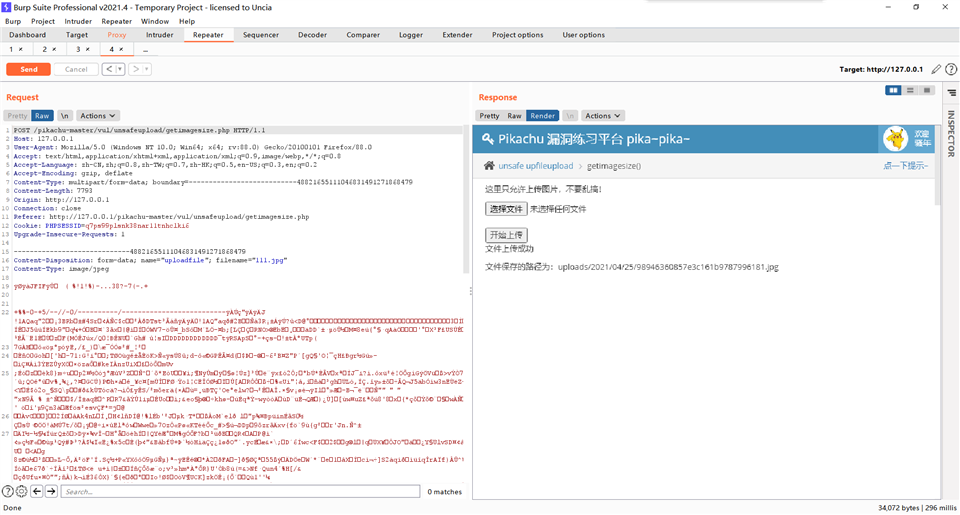
Task: Switch to the User options tab
Action: pyautogui.click(x=583, y=35)
